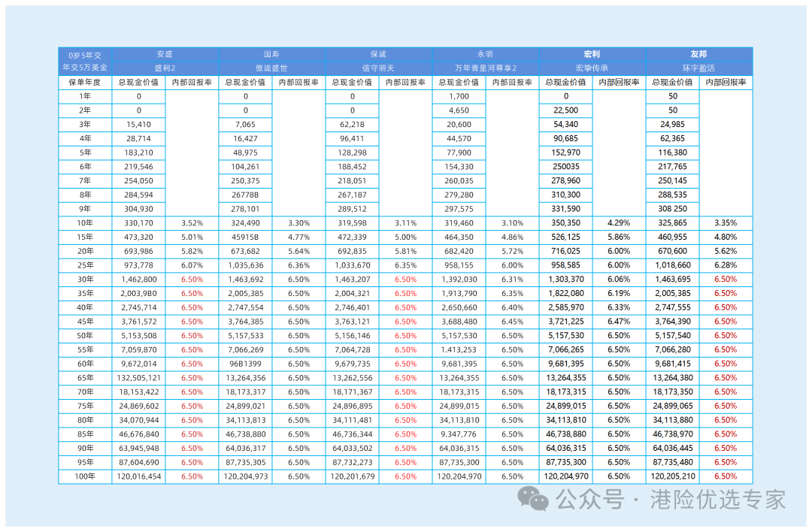Viewport: 812px width, 532px height.
Task: Click the cash value '183,210'
Action: point(138,153)
